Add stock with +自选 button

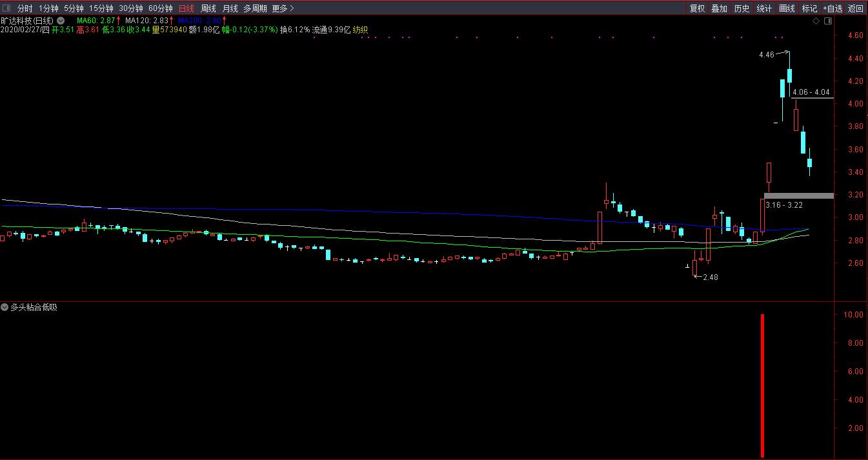coord(833,8)
